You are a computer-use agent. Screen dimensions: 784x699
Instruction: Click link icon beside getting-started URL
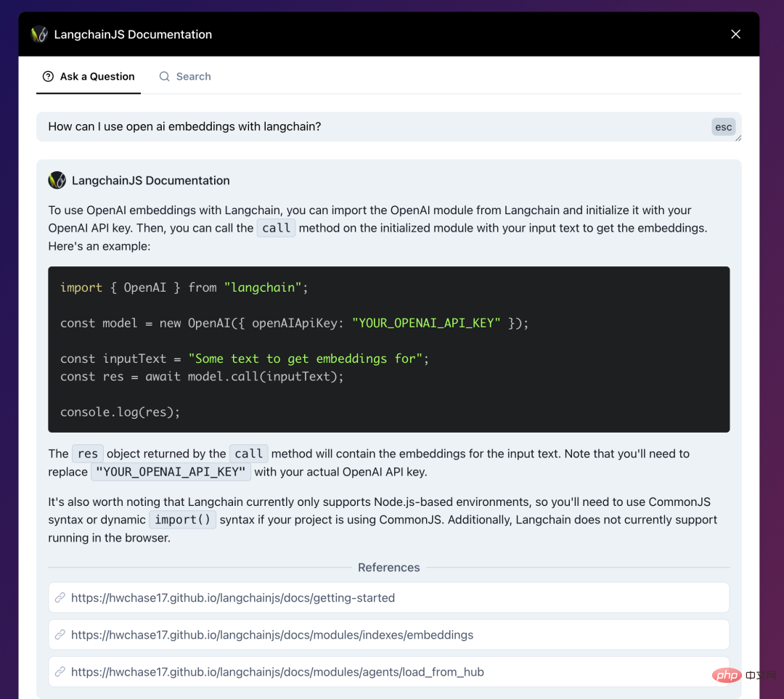pyautogui.click(x=61, y=598)
